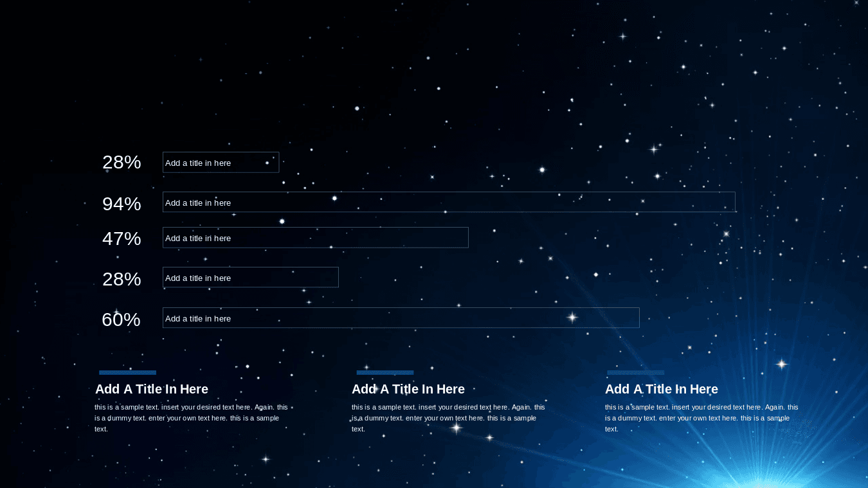Viewport: 868px width, 488px height.
Task: Click the sample text paragraph in right column
Action: point(701,418)
